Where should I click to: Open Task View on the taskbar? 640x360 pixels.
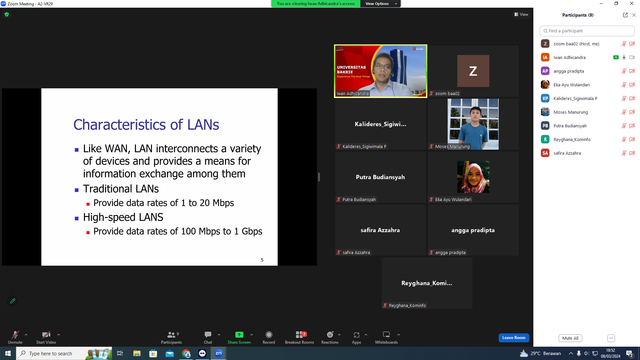pos(120,353)
